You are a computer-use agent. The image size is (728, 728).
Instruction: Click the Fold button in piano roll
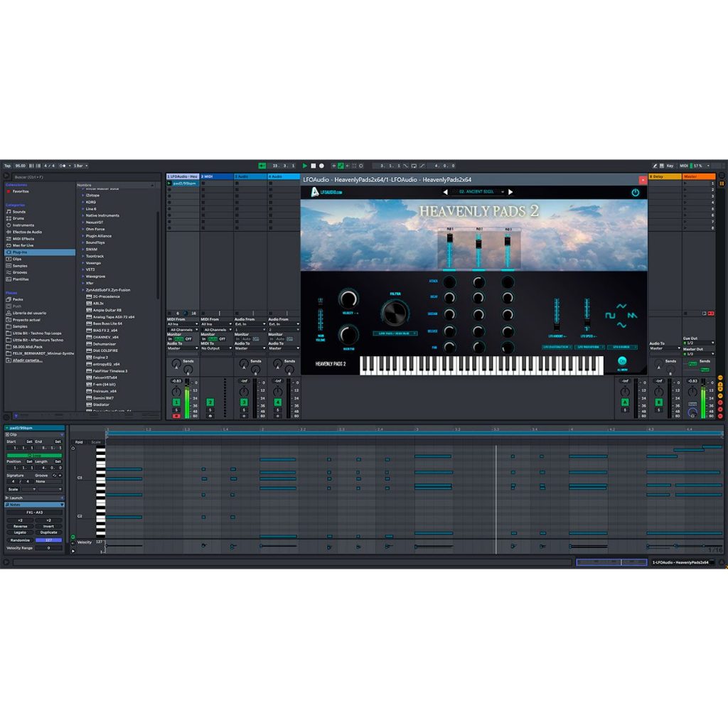pos(79,442)
